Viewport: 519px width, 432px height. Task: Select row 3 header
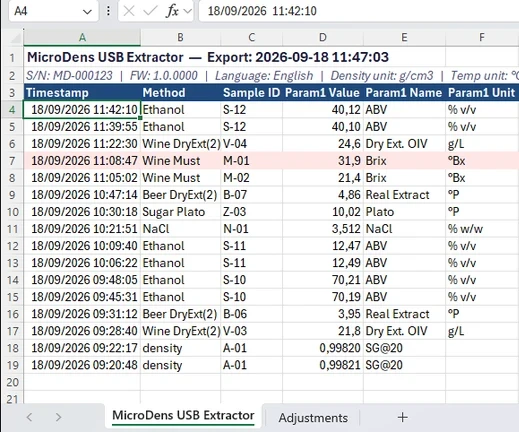12,93
